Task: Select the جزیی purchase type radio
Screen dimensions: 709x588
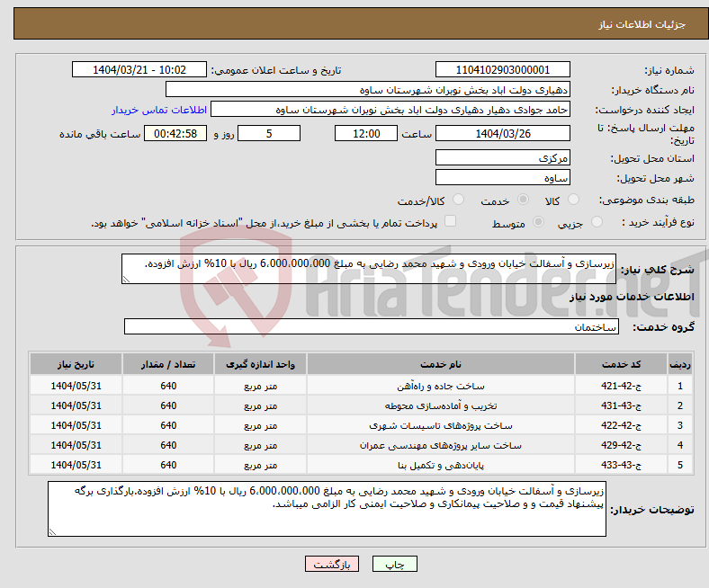Action: [x=597, y=221]
